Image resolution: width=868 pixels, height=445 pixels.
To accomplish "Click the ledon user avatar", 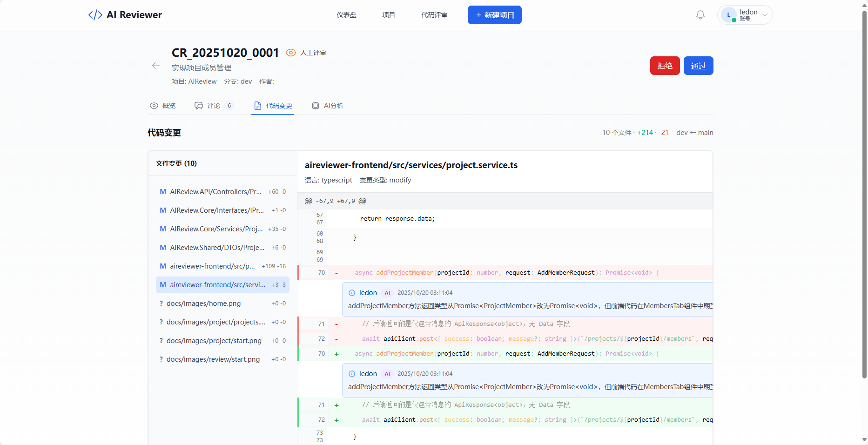I will [x=729, y=15].
